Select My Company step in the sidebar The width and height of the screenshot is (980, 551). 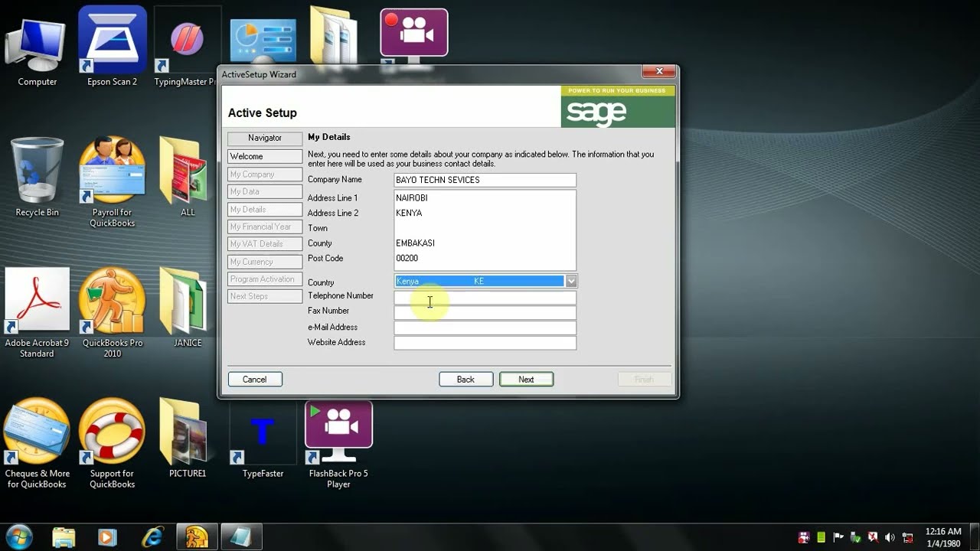tap(265, 174)
